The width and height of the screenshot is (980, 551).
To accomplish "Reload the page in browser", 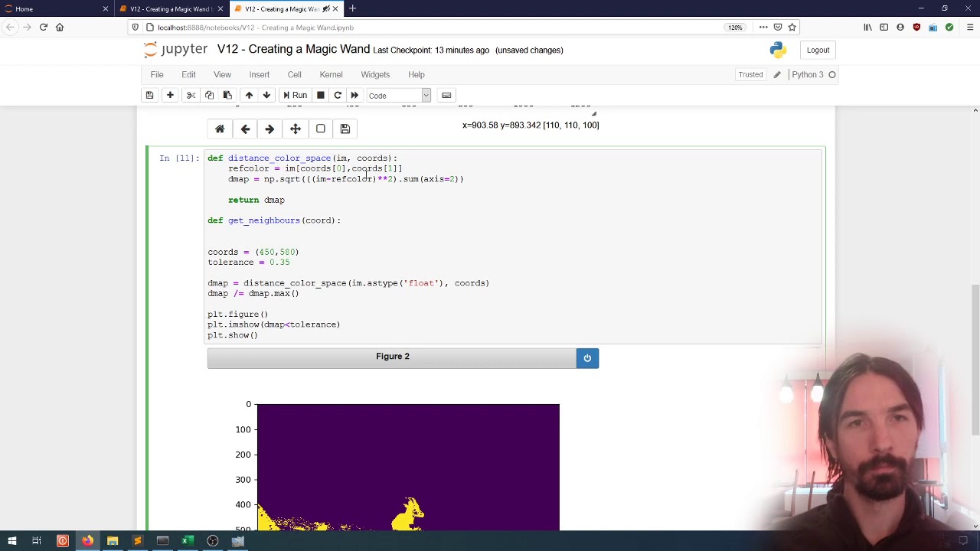I will (x=43, y=27).
